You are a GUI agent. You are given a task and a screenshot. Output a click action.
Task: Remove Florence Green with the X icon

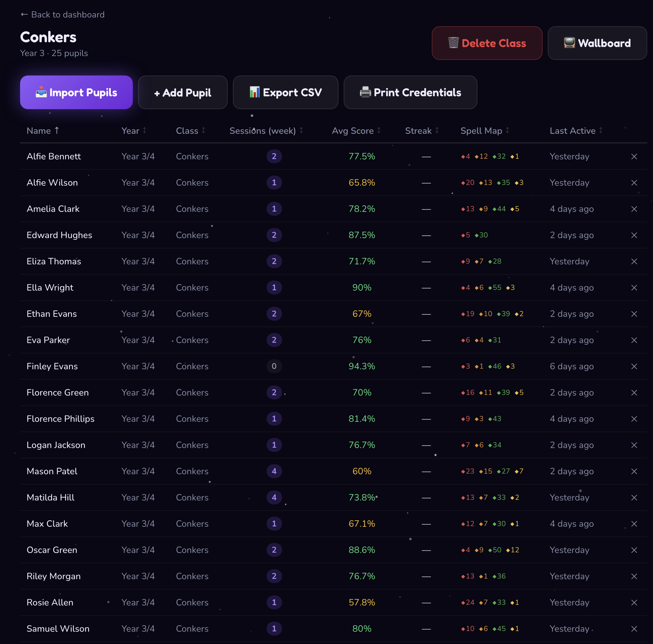(x=634, y=393)
